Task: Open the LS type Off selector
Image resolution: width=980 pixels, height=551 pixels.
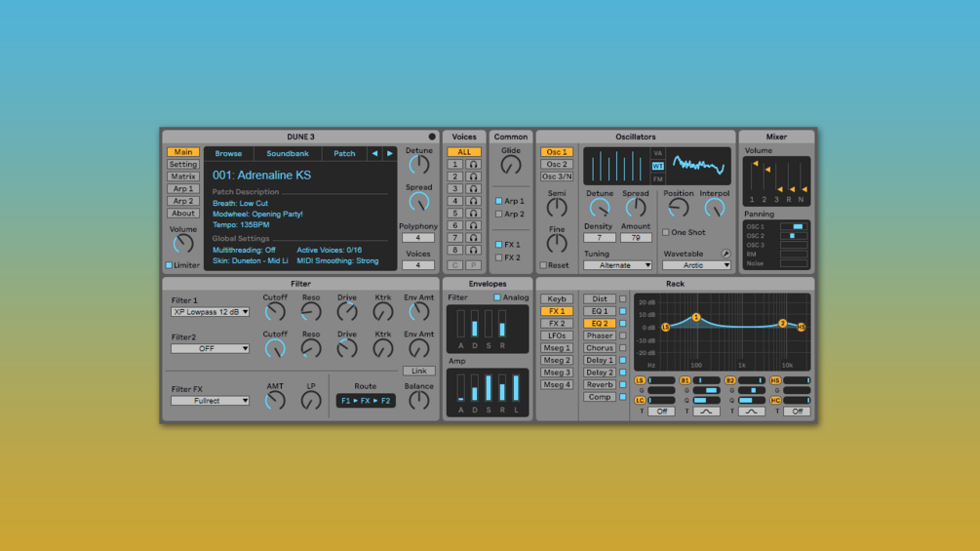Action: tap(661, 412)
